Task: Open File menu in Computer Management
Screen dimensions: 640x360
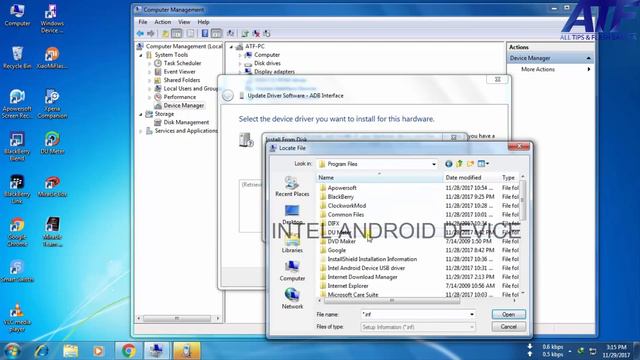Action: click(x=143, y=22)
